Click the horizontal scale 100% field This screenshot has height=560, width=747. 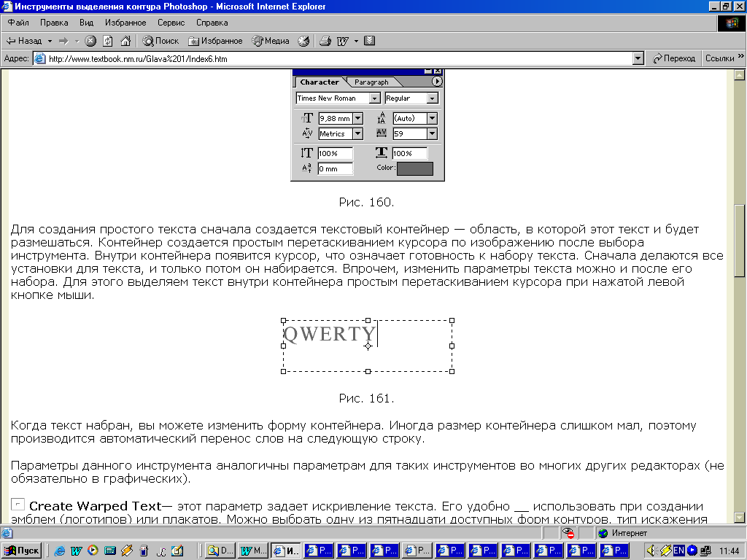pyautogui.click(x=410, y=153)
